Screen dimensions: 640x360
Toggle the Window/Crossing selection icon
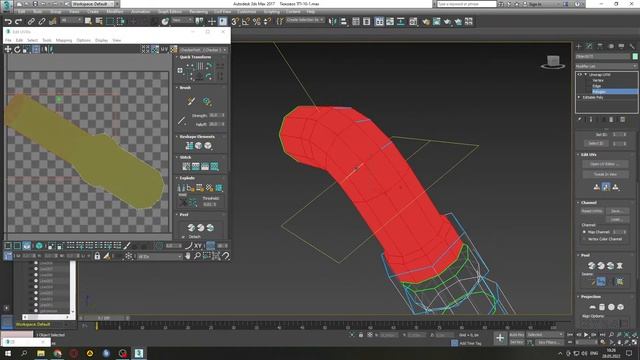[x=121, y=21]
